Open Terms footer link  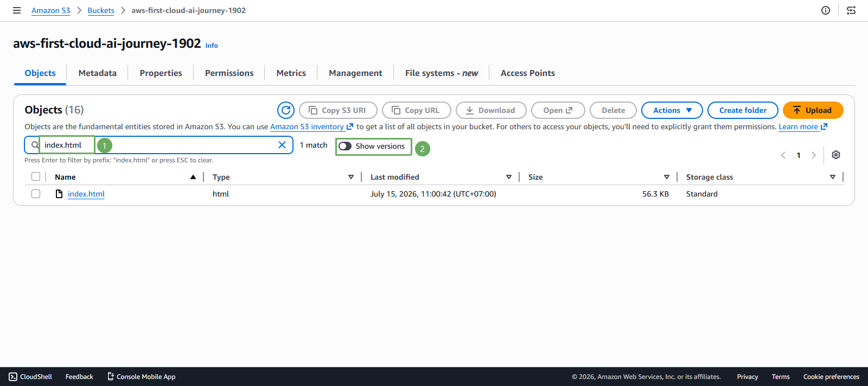(781, 377)
